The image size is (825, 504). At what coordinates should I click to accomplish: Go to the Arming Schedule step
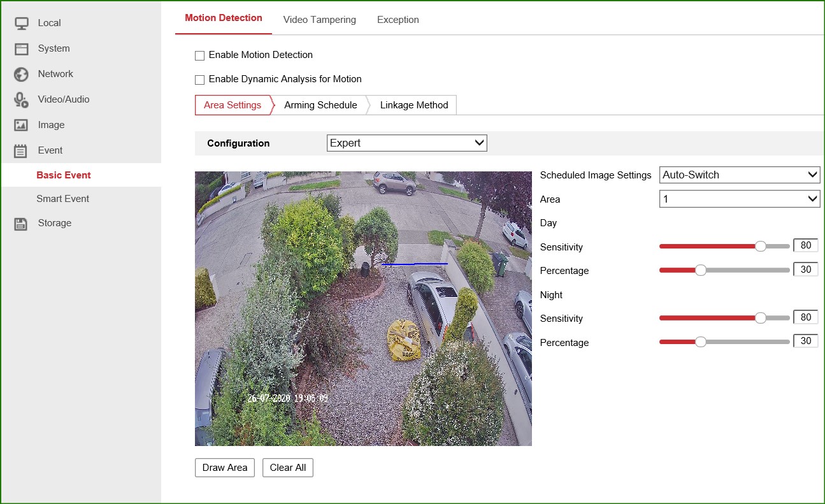coord(320,105)
